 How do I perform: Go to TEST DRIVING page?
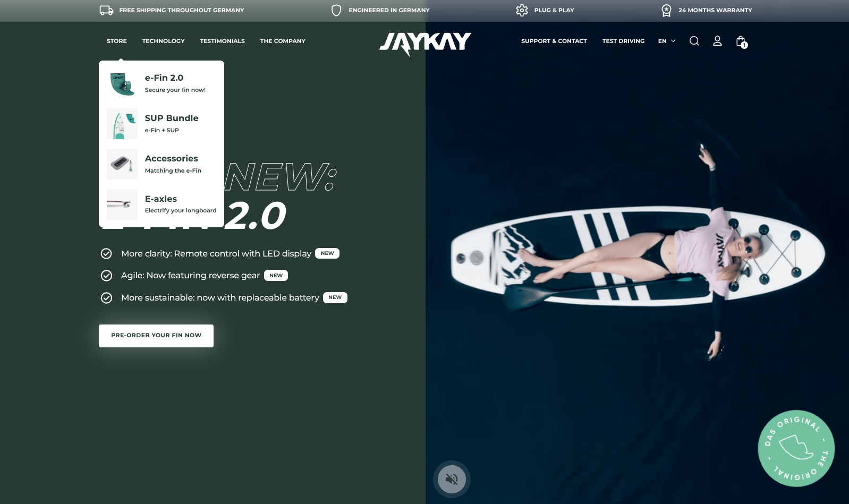pyautogui.click(x=623, y=41)
